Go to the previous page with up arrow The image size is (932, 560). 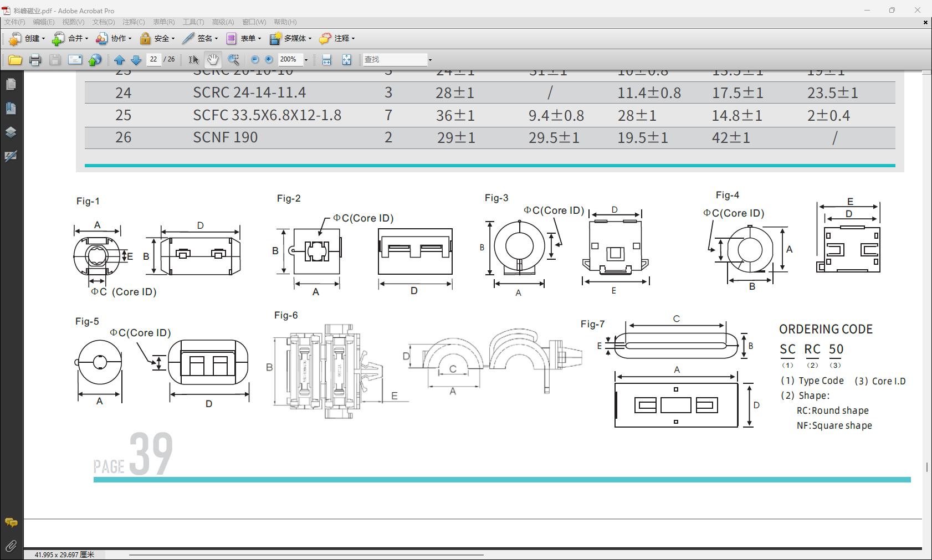(x=119, y=60)
